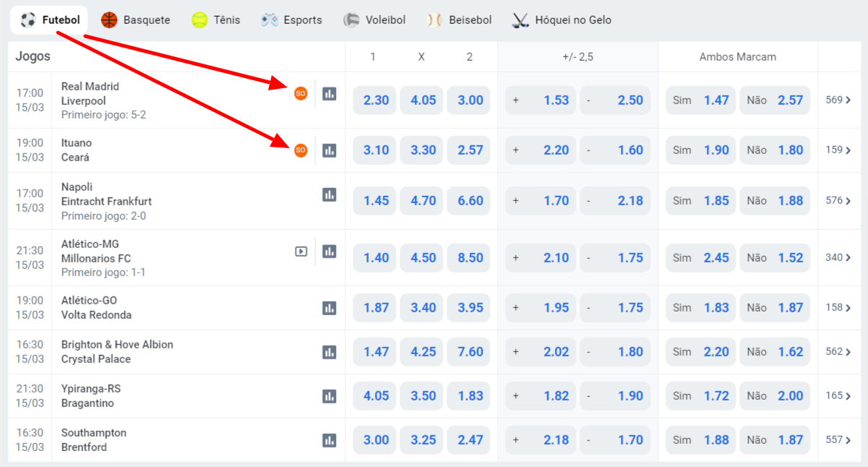This screenshot has height=467, width=868.
Task: Select draw odds 3.25 for Southampton match
Action: pyautogui.click(x=422, y=440)
